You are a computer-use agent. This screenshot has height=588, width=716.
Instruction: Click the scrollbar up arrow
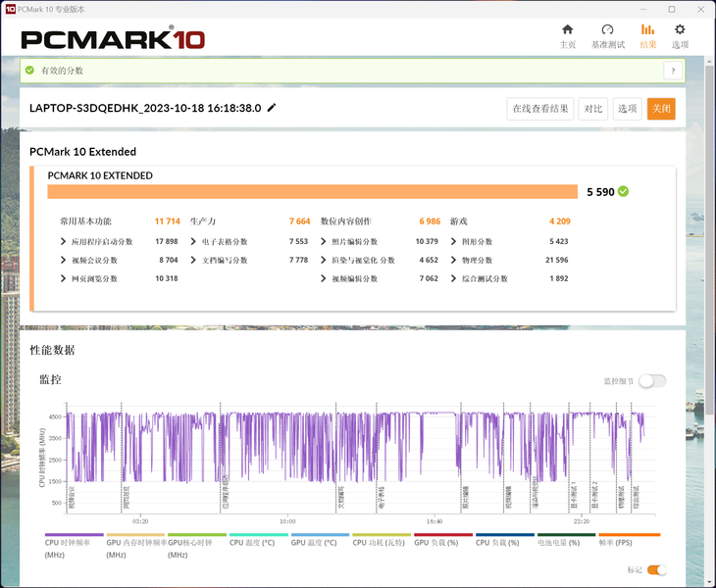(709, 60)
